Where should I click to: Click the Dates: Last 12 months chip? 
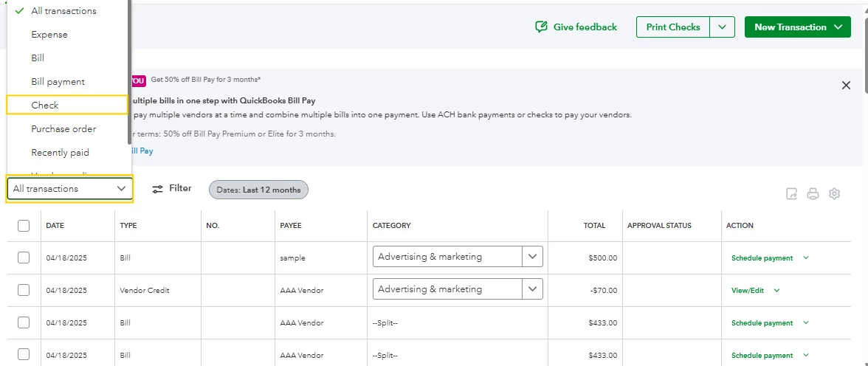(x=258, y=190)
